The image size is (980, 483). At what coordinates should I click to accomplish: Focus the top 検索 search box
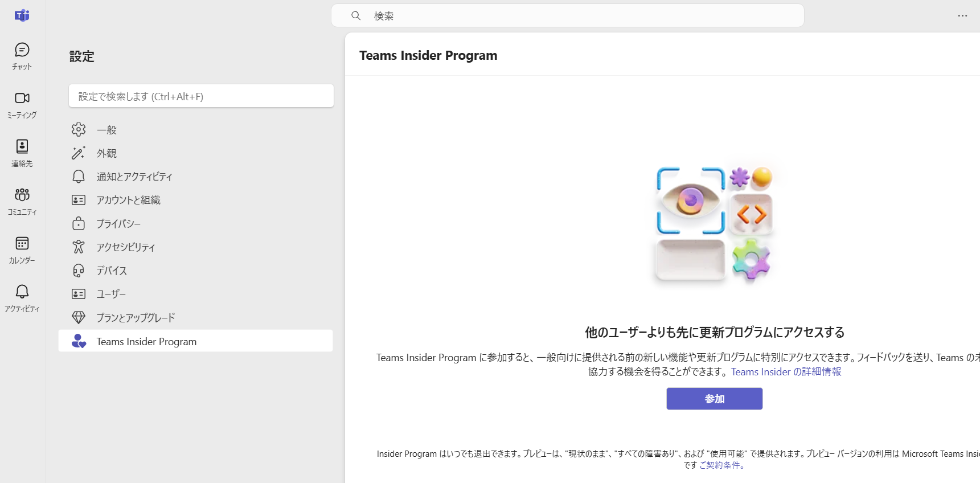pyautogui.click(x=567, y=15)
